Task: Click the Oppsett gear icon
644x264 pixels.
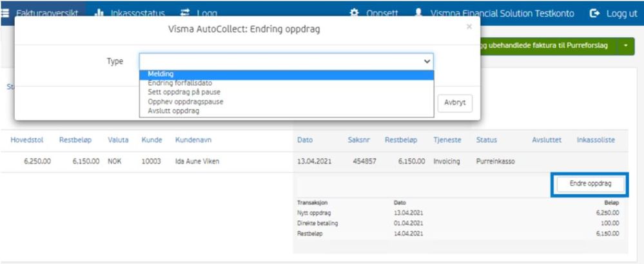Action: tap(354, 13)
